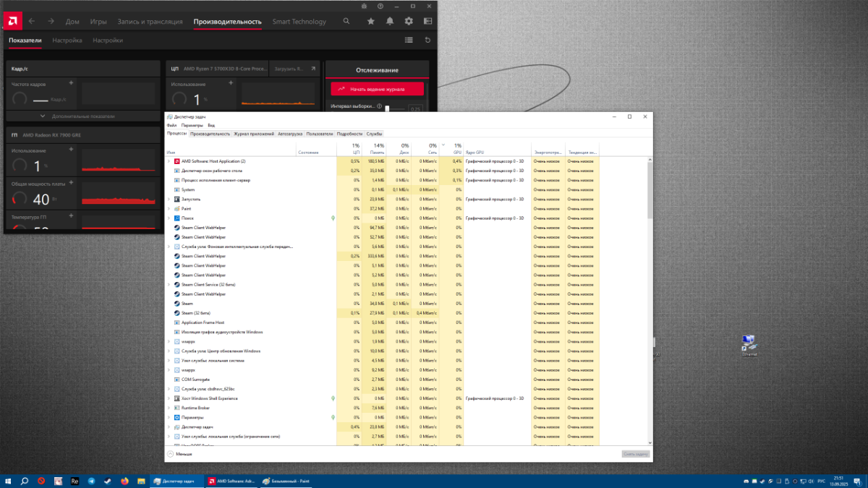The height and width of the screenshot is (488, 868).
Task: Open the Файл menu in Task Manager
Action: (x=171, y=126)
